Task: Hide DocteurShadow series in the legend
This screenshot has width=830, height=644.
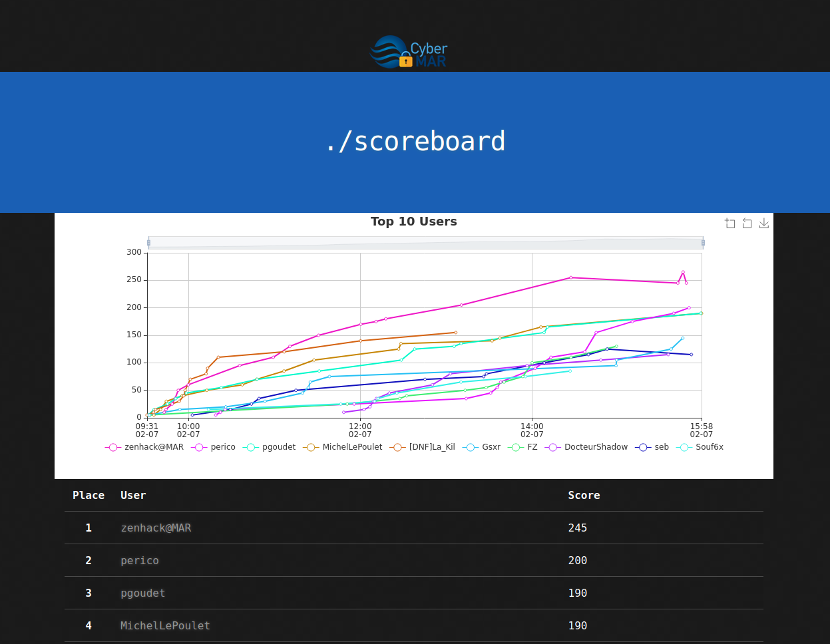Action: click(586, 447)
